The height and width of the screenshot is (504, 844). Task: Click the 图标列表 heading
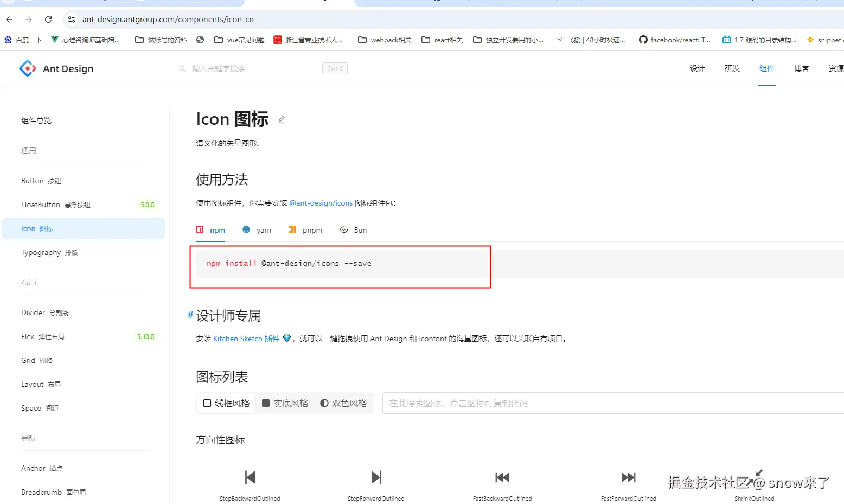tap(222, 377)
